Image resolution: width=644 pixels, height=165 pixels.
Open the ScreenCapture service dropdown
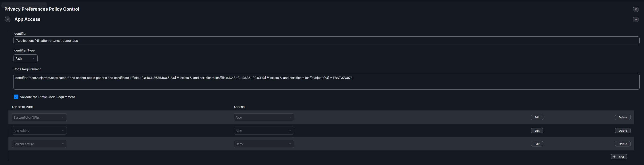(x=39, y=144)
